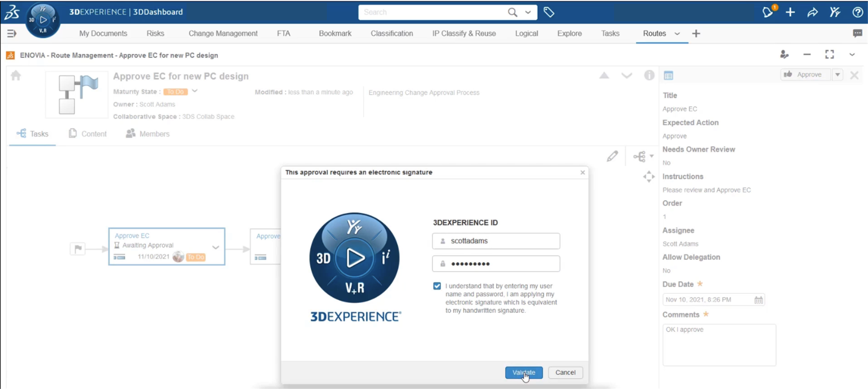The height and width of the screenshot is (389, 868).
Task: Open the Approve button dropdown arrow
Action: click(x=838, y=74)
